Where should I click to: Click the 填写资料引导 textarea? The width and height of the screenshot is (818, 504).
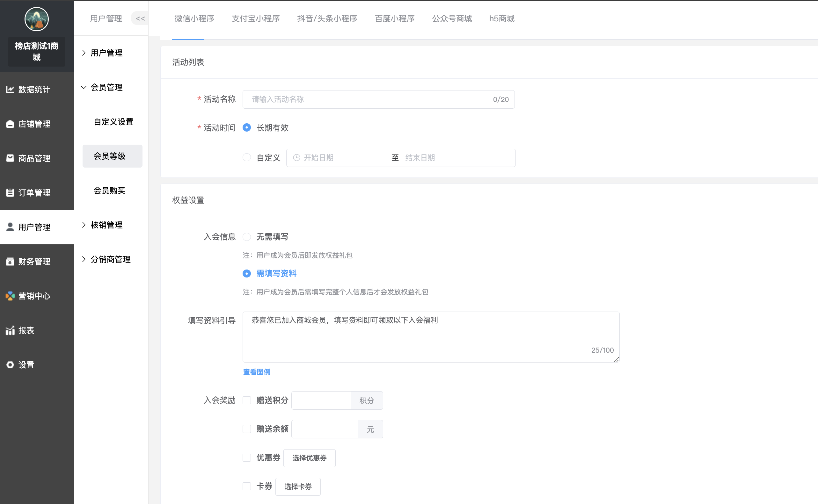click(431, 337)
